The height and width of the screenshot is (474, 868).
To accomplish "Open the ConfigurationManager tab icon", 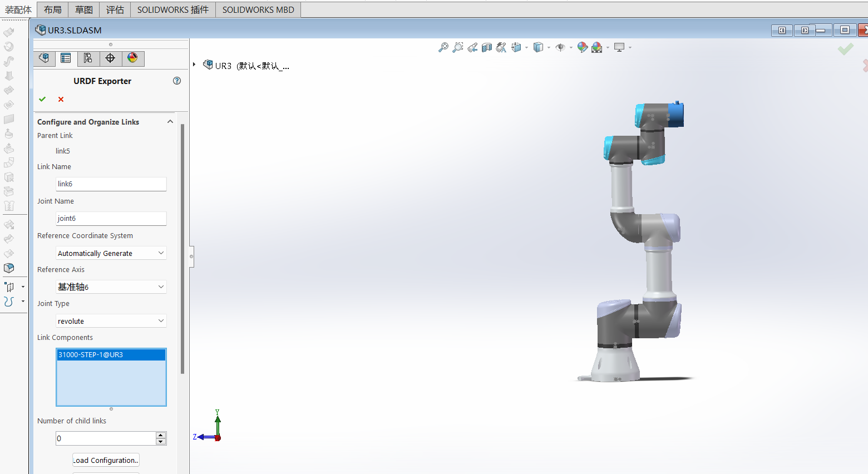I will pos(88,58).
